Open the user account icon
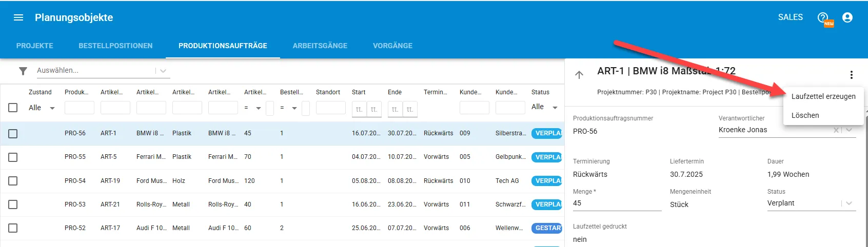Viewport: 868px width, 247px height. [847, 17]
